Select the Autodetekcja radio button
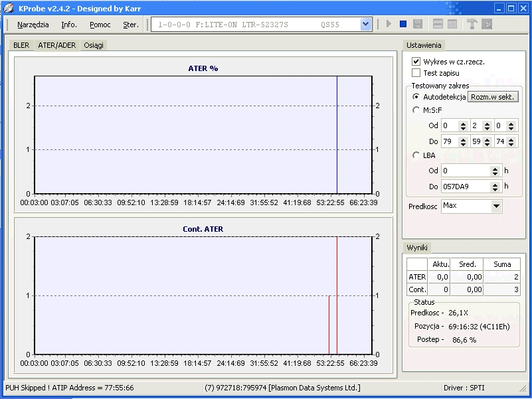 [416, 97]
